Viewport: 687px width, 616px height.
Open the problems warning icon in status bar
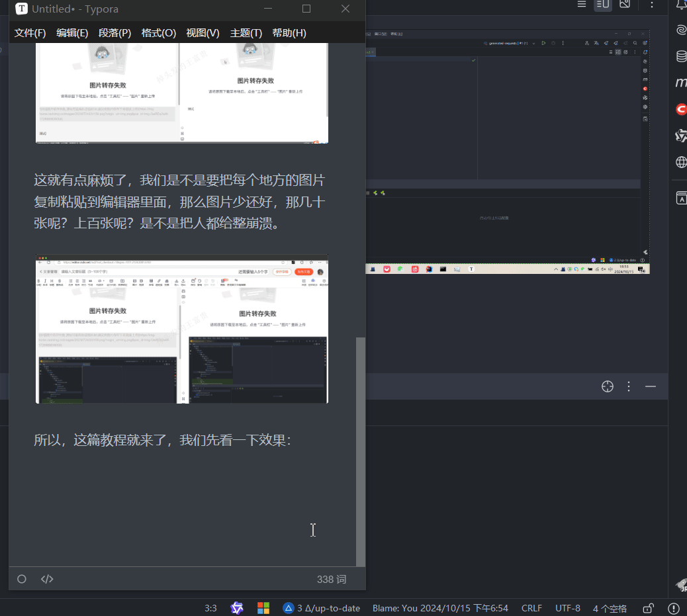tap(673, 609)
